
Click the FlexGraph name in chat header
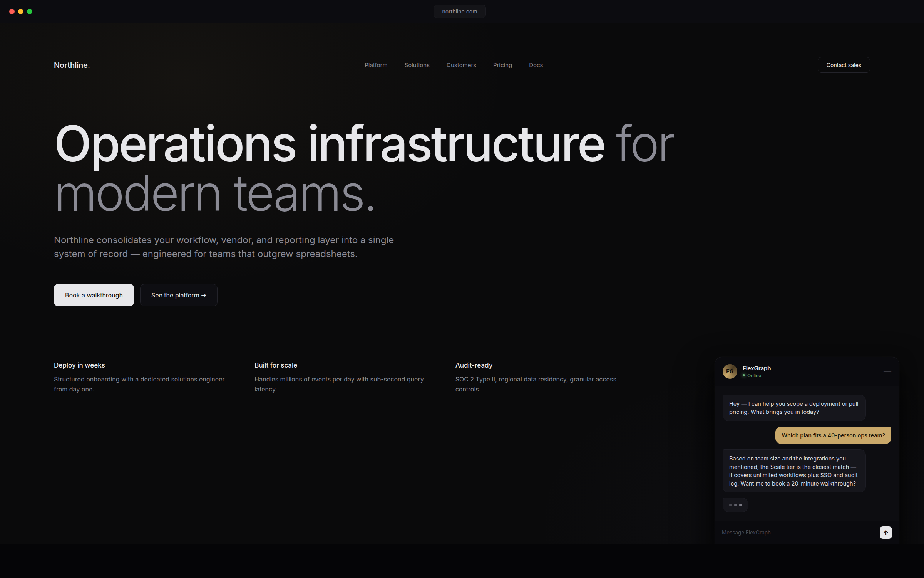tap(756, 368)
